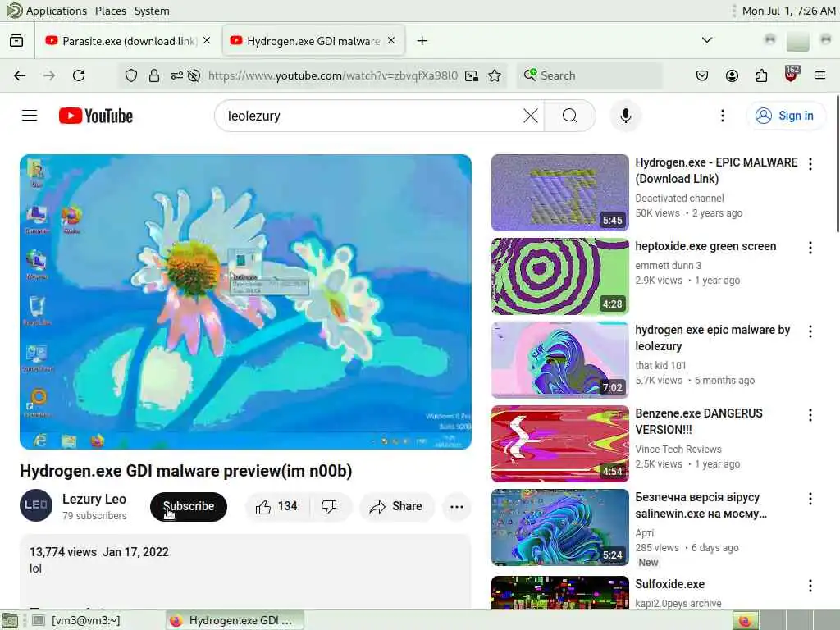Viewport: 840px width, 630px height.
Task: Open options menu for Hydrogen.exe EPIC MALWARE
Action: click(x=810, y=164)
